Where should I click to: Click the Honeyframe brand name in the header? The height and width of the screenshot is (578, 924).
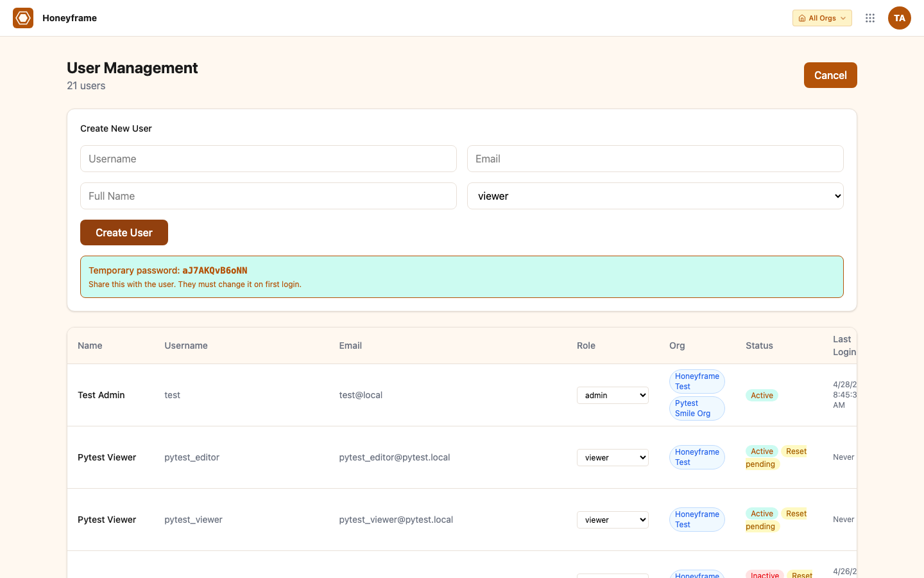(69, 18)
